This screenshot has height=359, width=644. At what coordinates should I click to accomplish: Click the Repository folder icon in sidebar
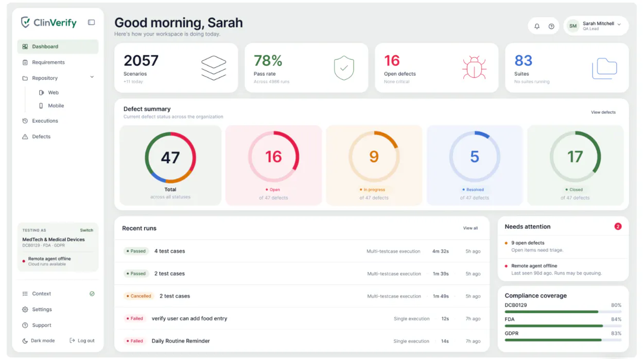25,78
